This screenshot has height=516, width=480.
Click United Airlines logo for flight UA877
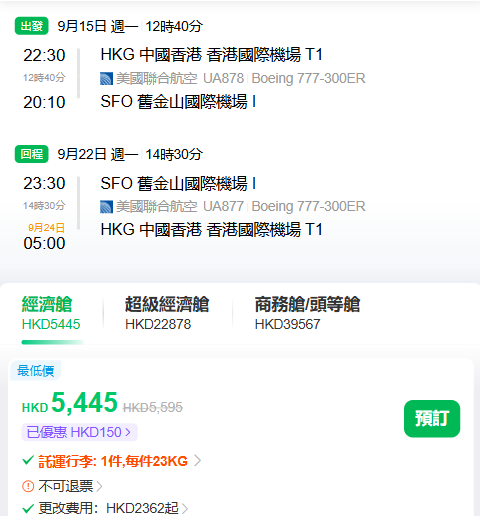point(106,207)
